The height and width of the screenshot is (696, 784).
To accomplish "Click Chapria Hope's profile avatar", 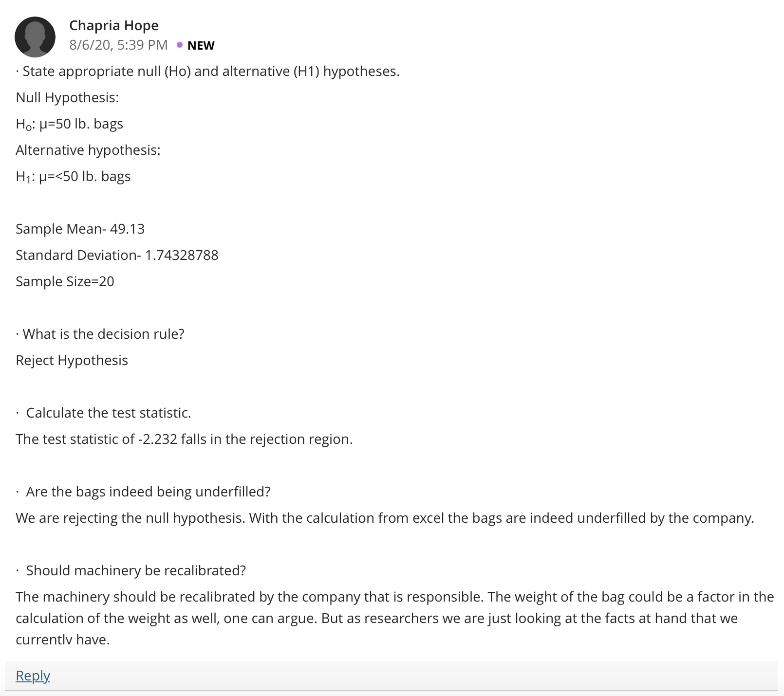I will coord(35,37).
